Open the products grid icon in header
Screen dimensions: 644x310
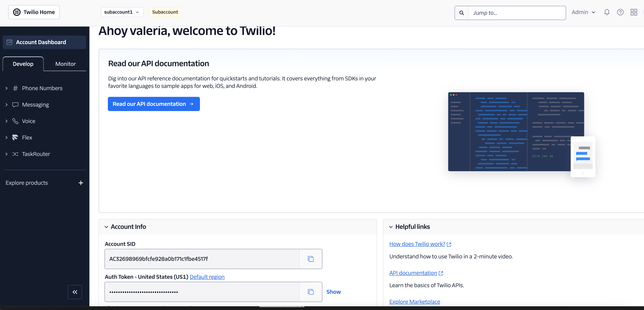634,12
